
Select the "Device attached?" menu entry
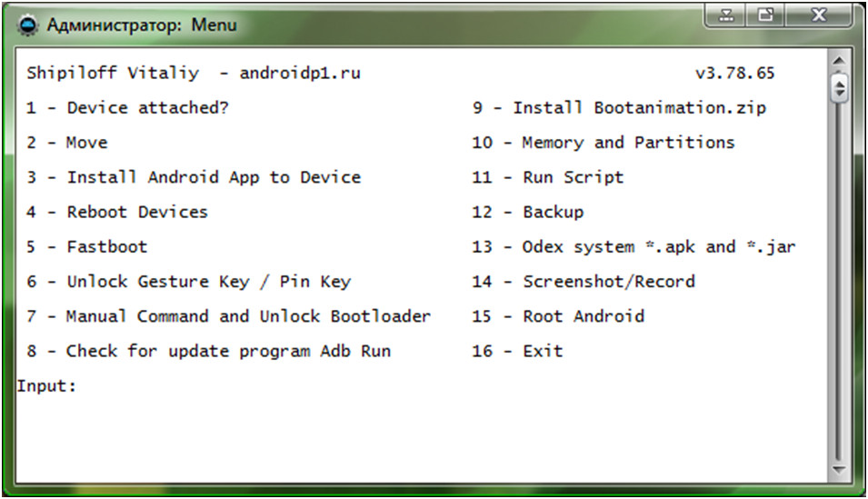point(127,108)
